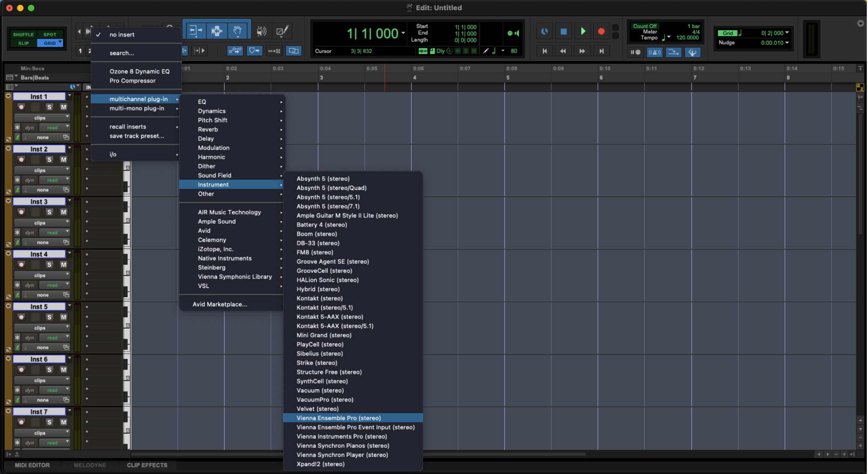Arm recording with the Record button

click(x=601, y=31)
